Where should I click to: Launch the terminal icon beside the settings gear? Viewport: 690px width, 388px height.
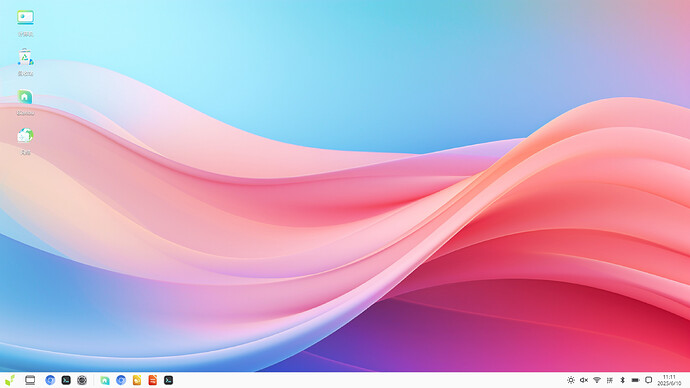[66, 380]
